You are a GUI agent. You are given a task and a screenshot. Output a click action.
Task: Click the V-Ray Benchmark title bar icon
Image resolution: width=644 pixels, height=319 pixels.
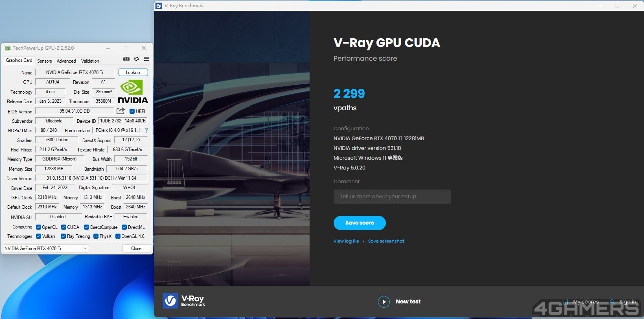[159, 6]
